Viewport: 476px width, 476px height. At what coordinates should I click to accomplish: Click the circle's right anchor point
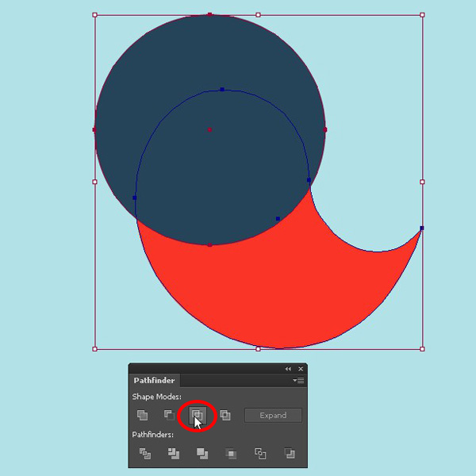(x=325, y=130)
